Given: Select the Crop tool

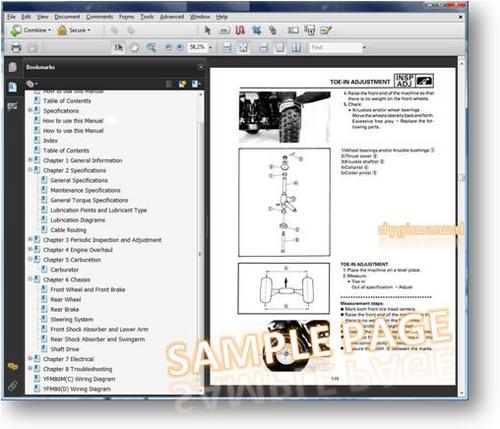Looking at the screenshot, I should [257, 31].
